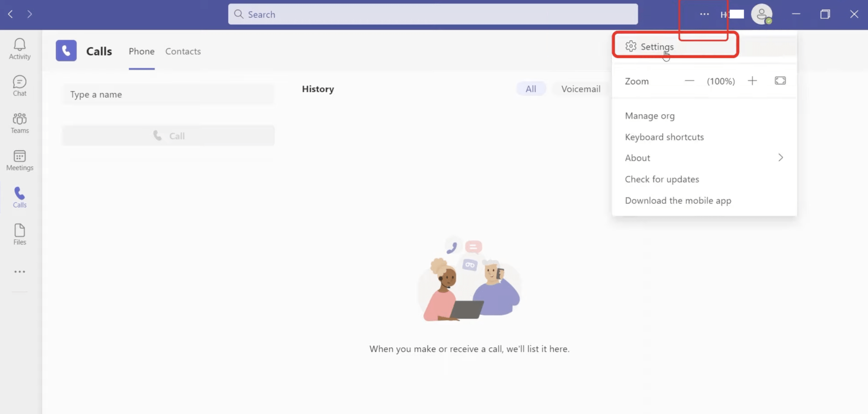The image size is (868, 414).
Task: Select the Calls icon
Action: pos(19,197)
